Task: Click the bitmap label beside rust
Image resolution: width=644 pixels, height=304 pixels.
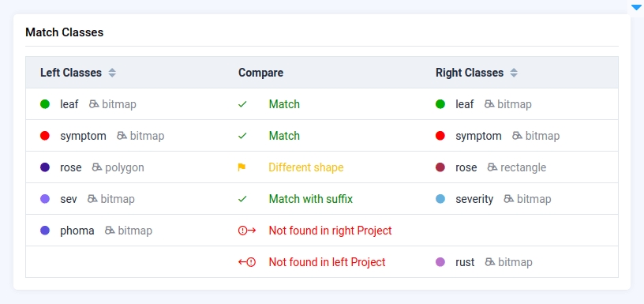Action: coord(515,262)
